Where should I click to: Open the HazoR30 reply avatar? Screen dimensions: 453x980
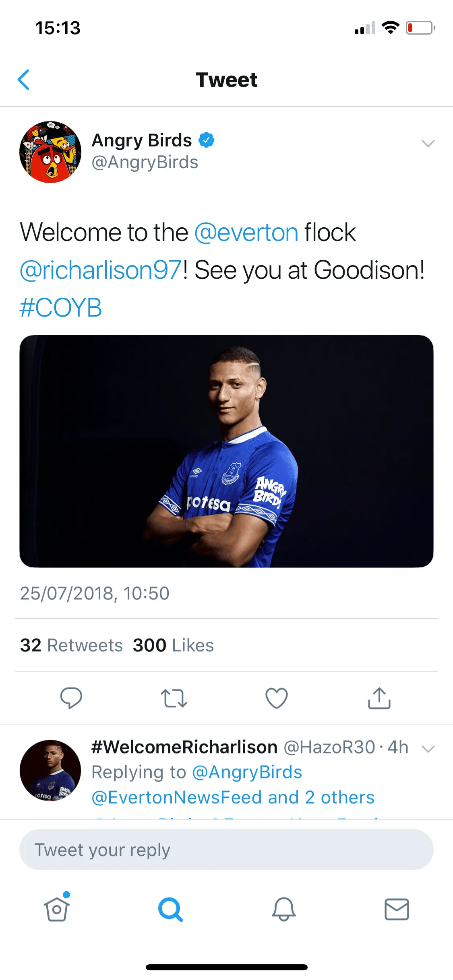(50, 770)
